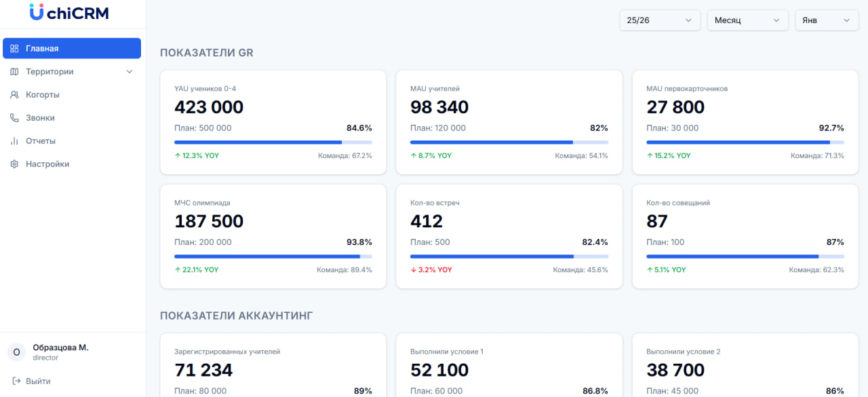
Task: Click the ПОКАЗАТЕЛИ GR heading
Action: pos(207,52)
